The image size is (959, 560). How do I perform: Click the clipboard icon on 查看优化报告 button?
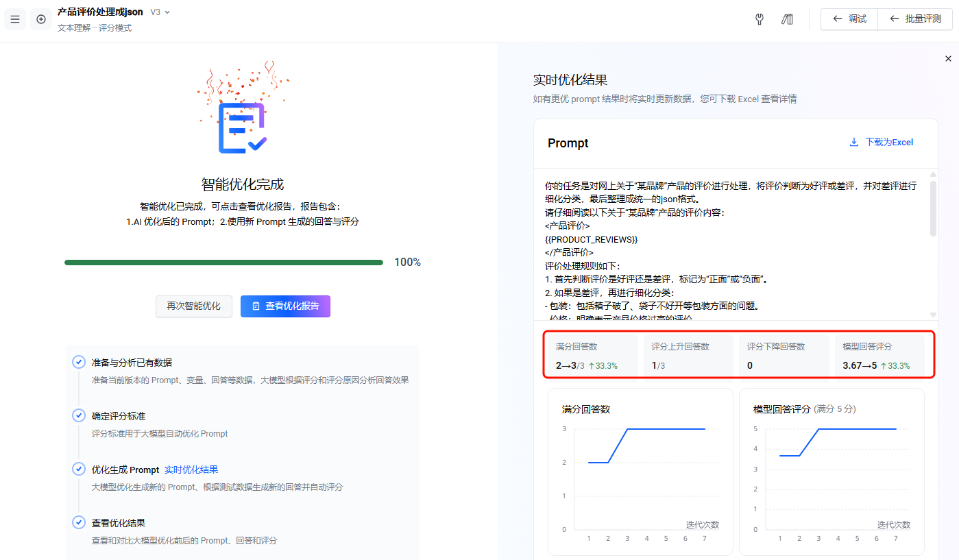click(x=256, y=306)
